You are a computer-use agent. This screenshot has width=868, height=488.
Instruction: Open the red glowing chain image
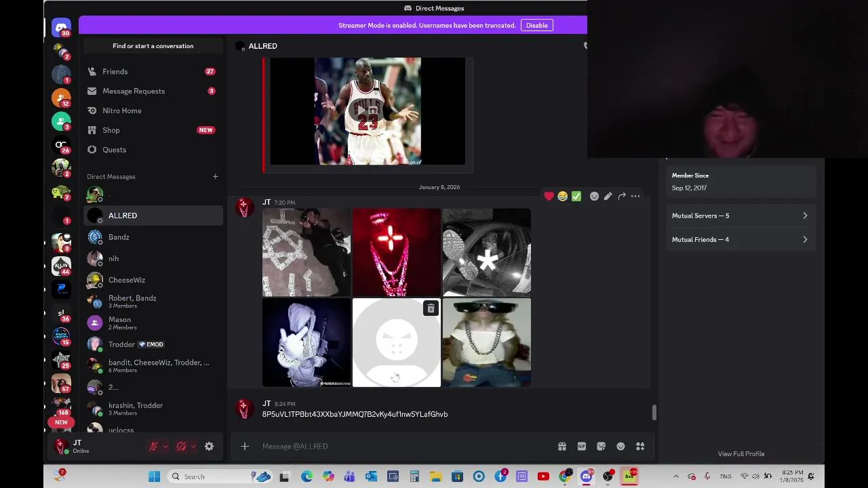click(x=397, y=252)
